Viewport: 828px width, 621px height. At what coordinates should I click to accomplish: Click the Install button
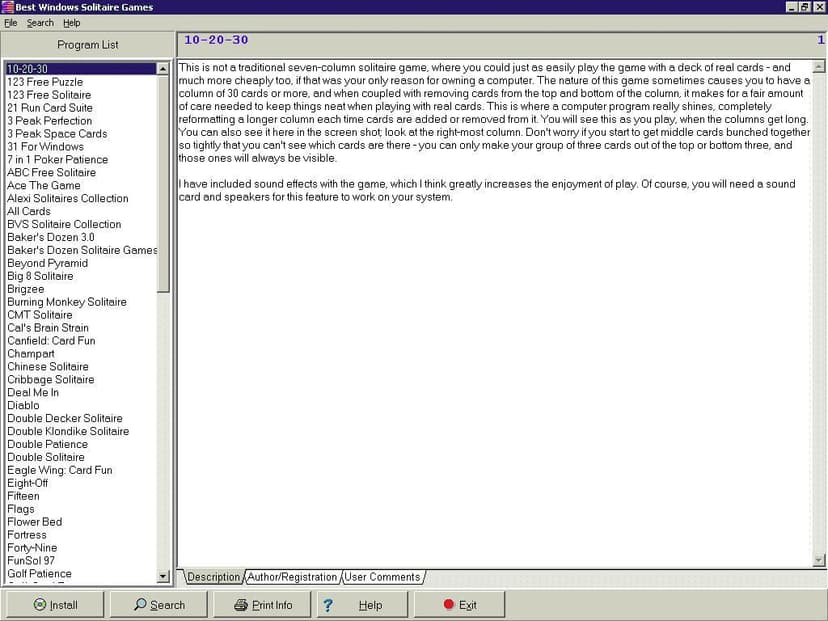click(53, 605)
